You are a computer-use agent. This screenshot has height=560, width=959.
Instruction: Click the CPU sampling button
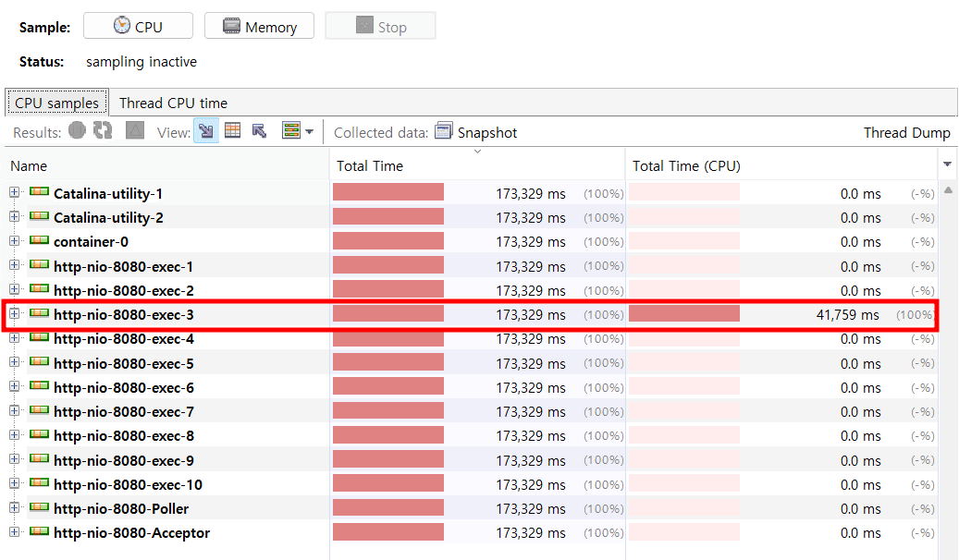[x=138, y=27]
